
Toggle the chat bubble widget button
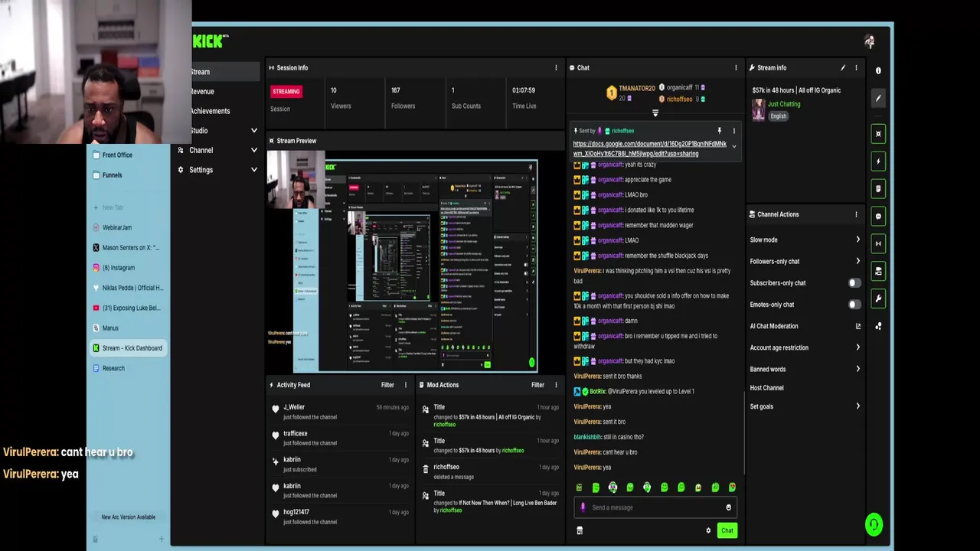tap(878, 217)
